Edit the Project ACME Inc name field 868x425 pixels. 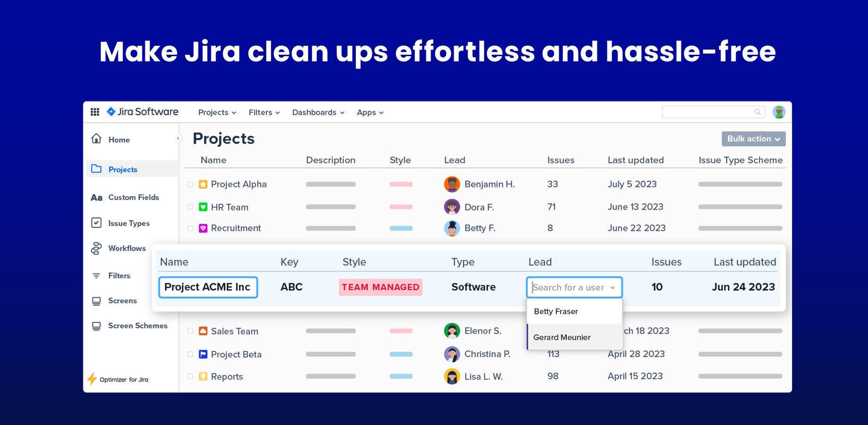pos(208,287)
